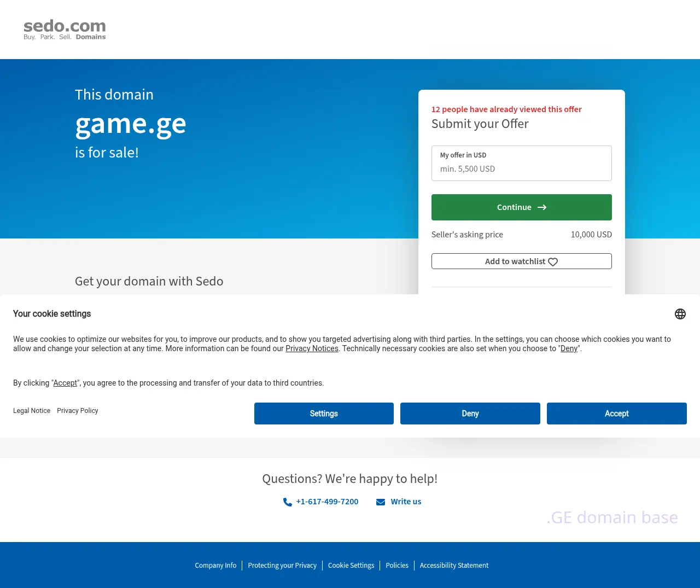Image resolution: width=700 pixels, height=588 pixels.
Task: Click the heart icon on watchlist button
Action: point(553,262)
